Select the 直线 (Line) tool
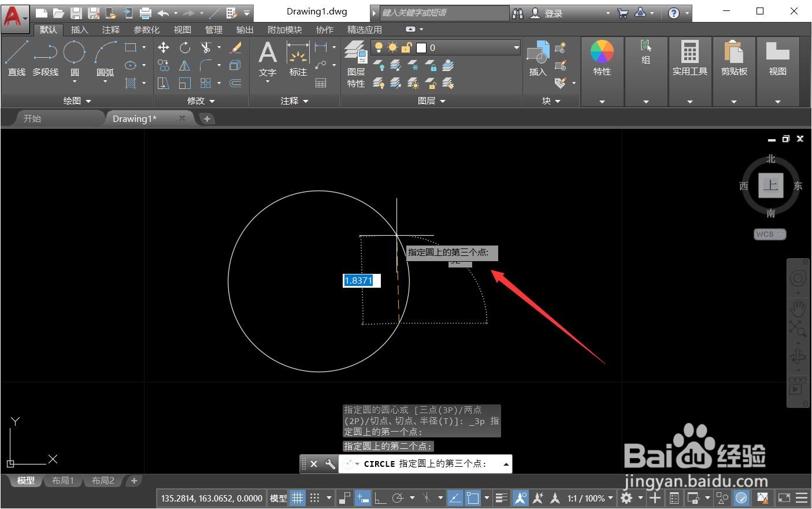The image size is (812, 509). tap(17, 59)
